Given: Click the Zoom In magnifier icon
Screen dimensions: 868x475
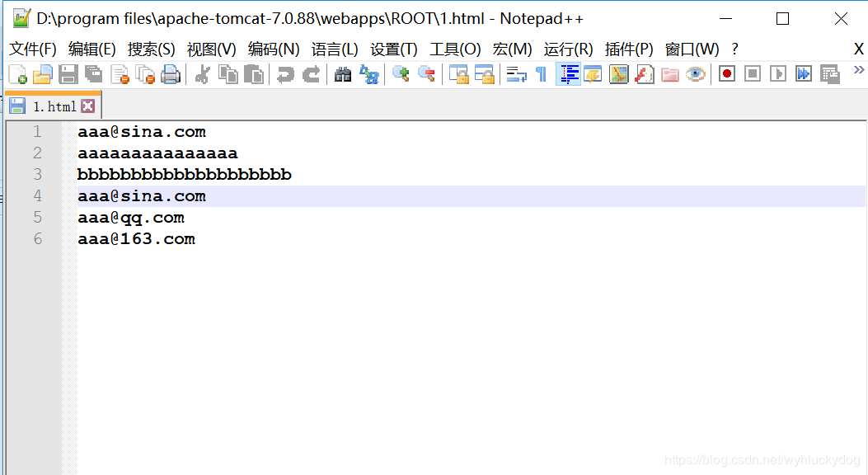Looking at the screenshot, I should [401, 73].
